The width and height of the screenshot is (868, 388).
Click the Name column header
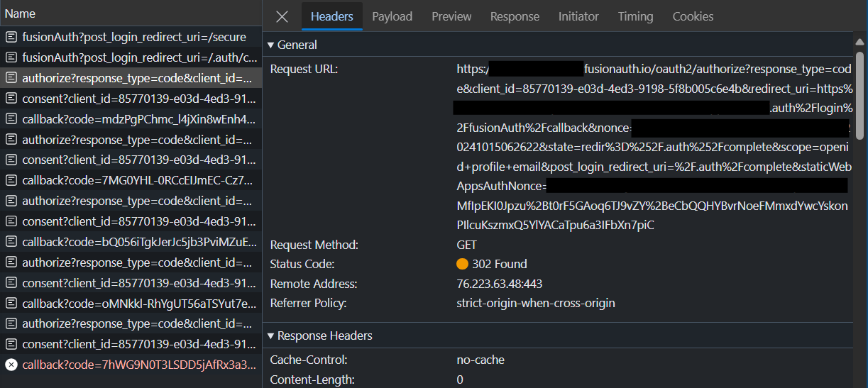point(19,13)
